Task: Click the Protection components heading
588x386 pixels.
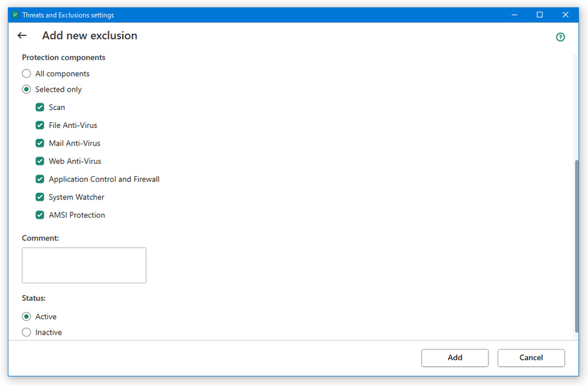Action: [63, 57]
